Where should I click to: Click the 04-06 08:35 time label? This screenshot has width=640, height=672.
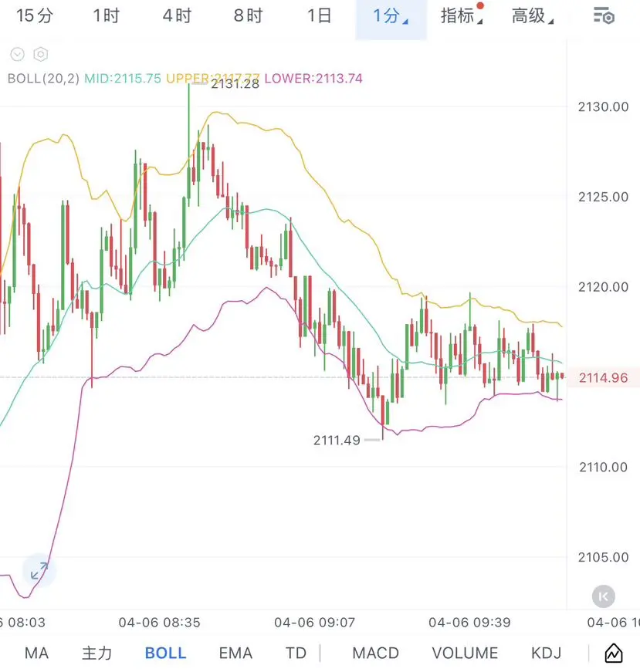click(x=160, y=623)
